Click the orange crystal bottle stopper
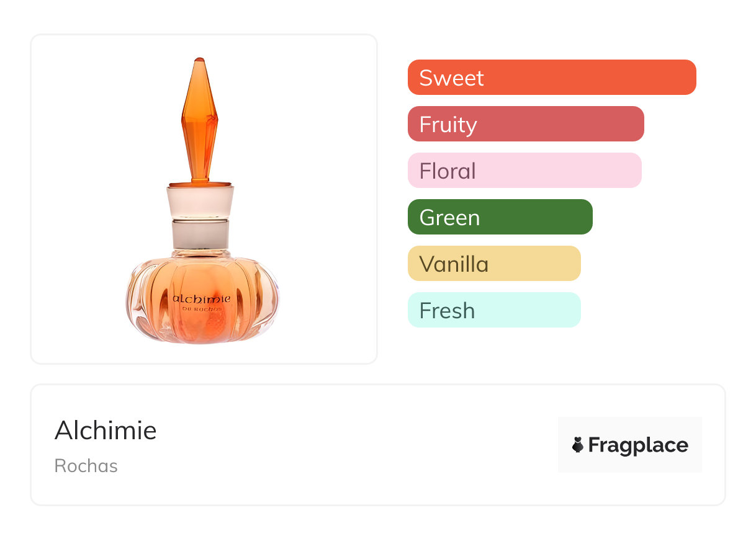This screenshot has width=756, height=536. pos(199,118)
